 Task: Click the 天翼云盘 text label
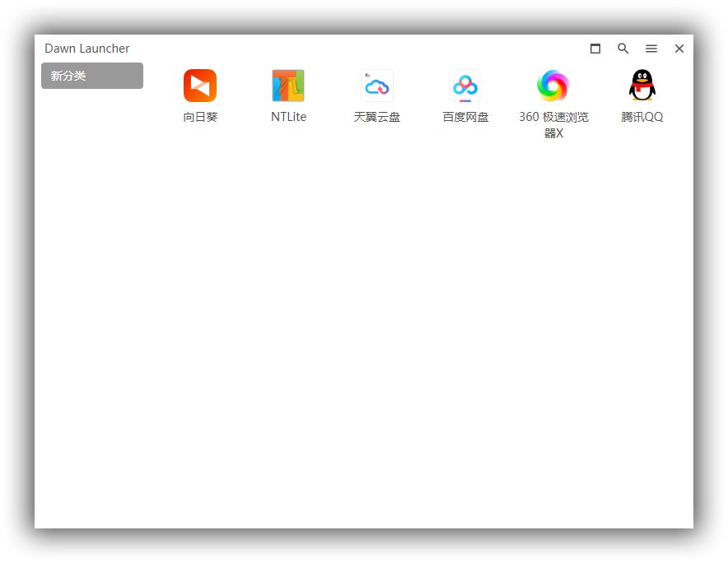tap(377, 117)
